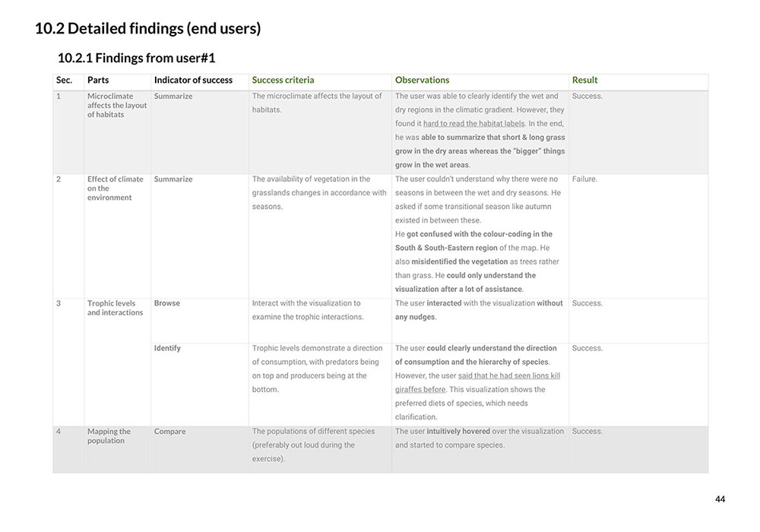The image size is (760, 532).
Task: Click the green 'Success criteria' header
Action: tap(283, 80)
